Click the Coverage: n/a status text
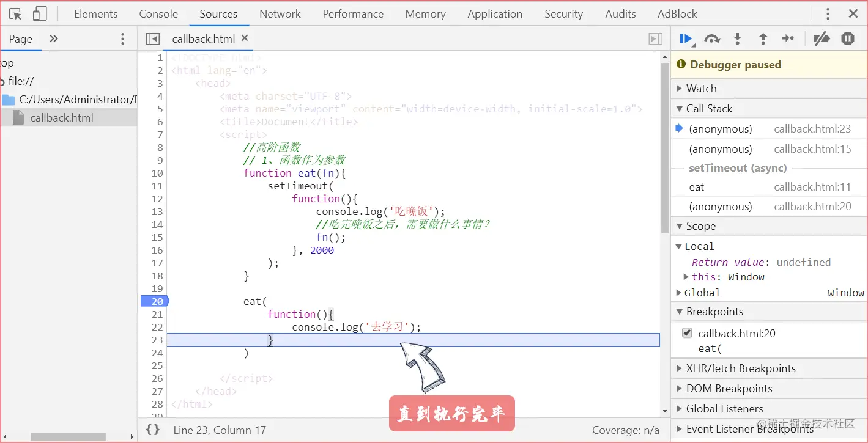Viewport: 868px width, 443px height. [x=626, y=430]
